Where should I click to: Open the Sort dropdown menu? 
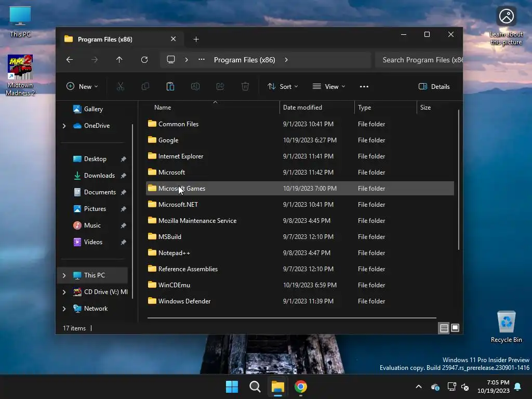283,87
